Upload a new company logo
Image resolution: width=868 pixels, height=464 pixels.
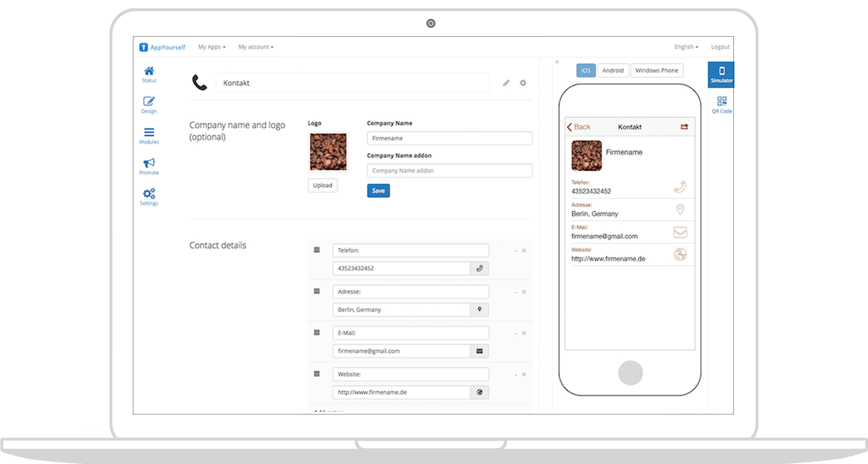(x=322, y=185)
